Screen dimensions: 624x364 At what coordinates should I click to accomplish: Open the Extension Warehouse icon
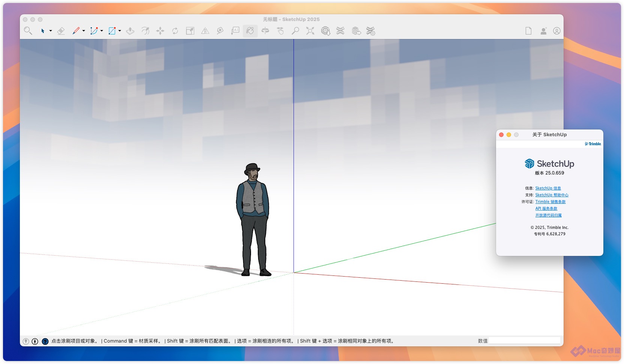point(340,31)
